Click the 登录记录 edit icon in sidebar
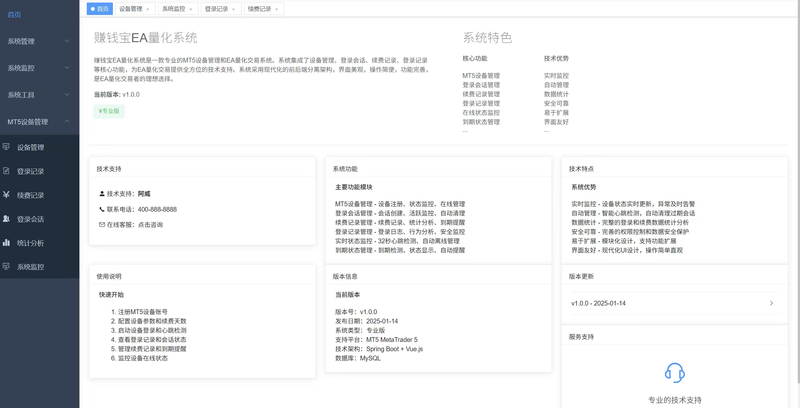The width and height of the screenshot is (800, 408). click(7, 171)
